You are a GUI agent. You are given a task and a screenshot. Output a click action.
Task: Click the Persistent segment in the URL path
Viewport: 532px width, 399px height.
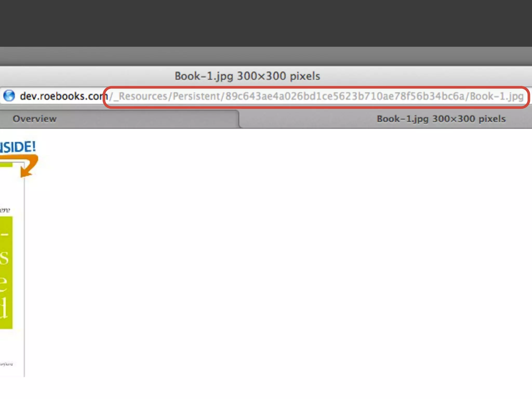[x=196, y=96]
